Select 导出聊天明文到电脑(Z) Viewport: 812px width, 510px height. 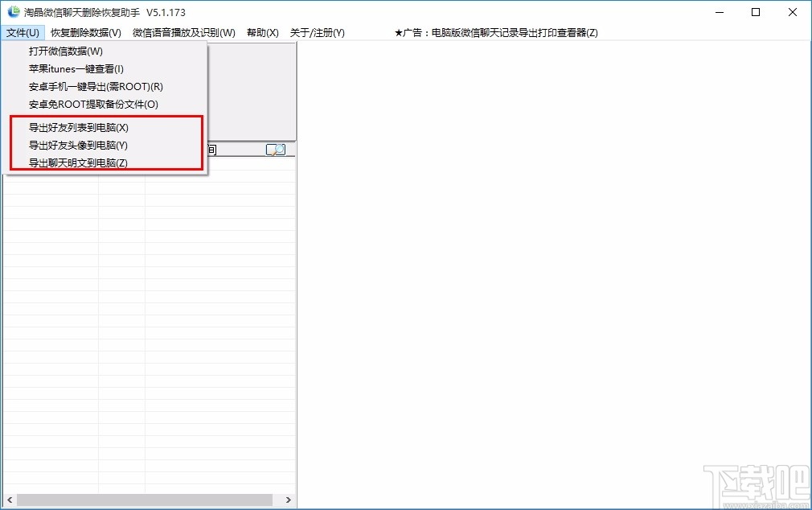78,162
